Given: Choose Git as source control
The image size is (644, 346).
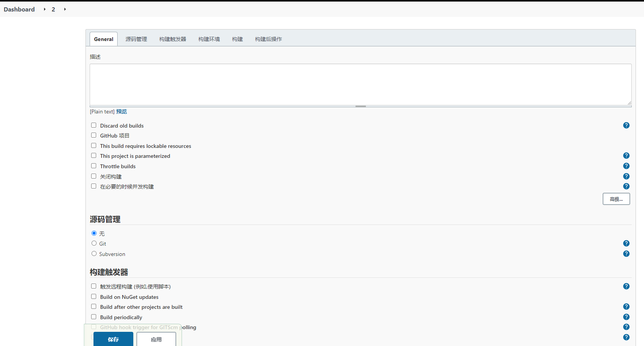Looking at the screenshot, I should tap(94, 243).
